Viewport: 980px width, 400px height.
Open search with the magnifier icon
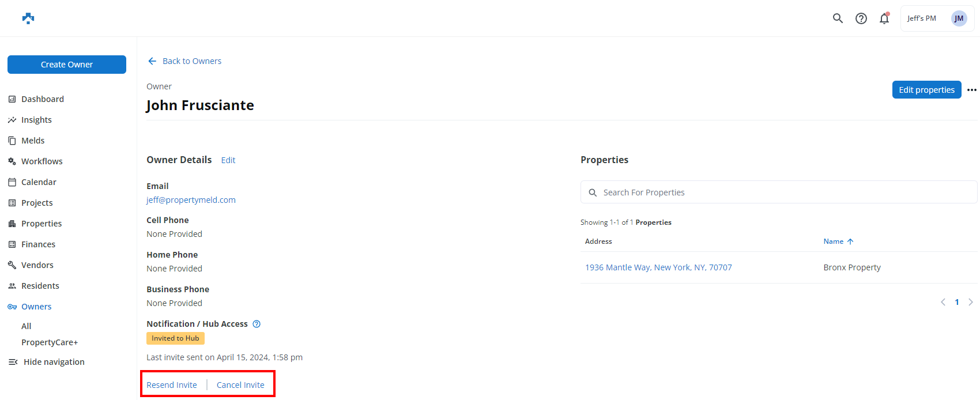(x=838, y=18)
